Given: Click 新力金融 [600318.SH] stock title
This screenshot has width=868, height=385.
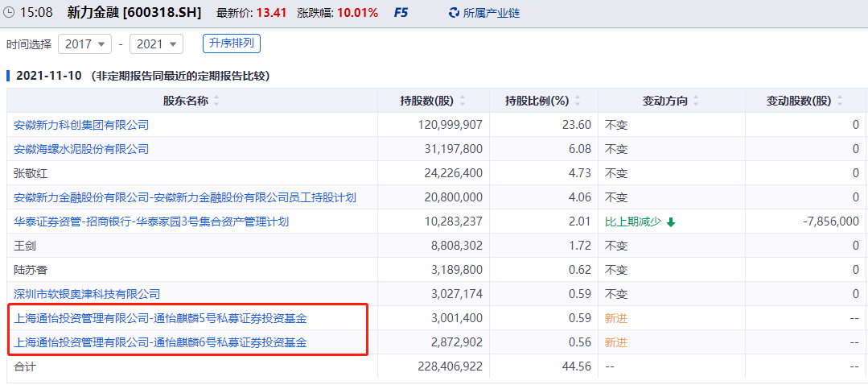Looking at the screenshot, I should 134,13.
